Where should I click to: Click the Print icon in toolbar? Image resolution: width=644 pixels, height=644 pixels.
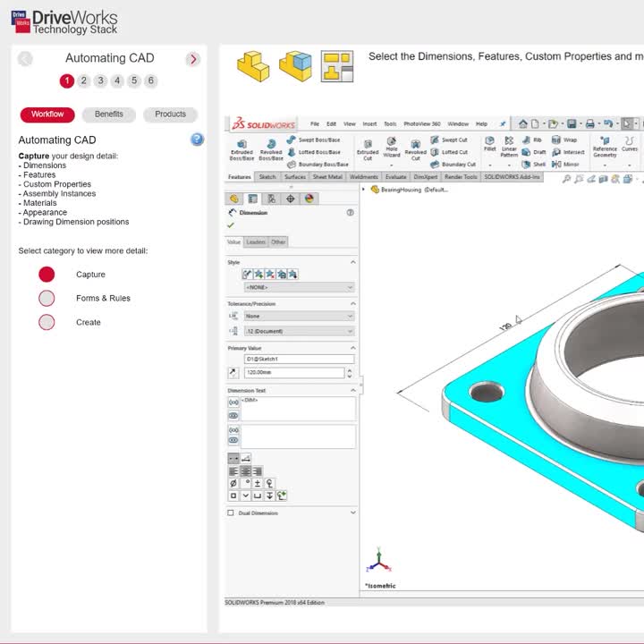(x=590, y=123)
